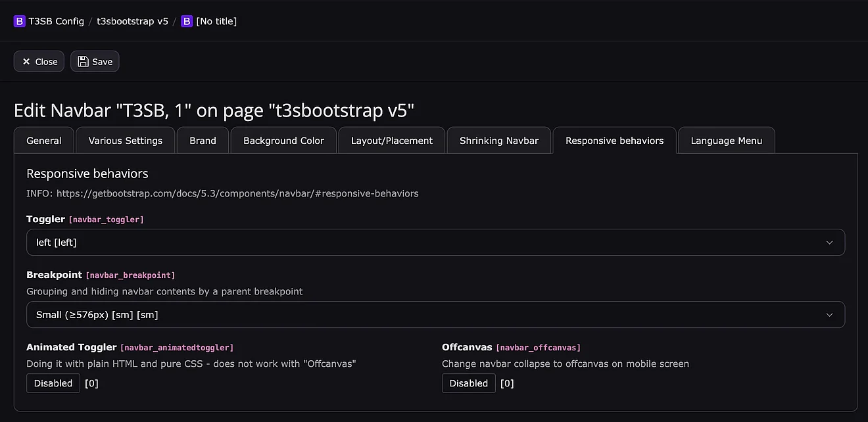The width and height of the screenshot is (868, 422).
Task: Click chevron arrow of Breakpoint dropdown
Action: coord(829,315)
